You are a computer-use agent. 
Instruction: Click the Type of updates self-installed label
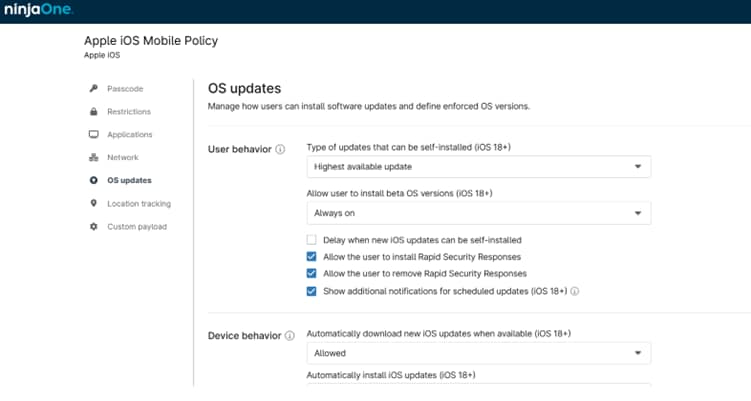point(409,148)
